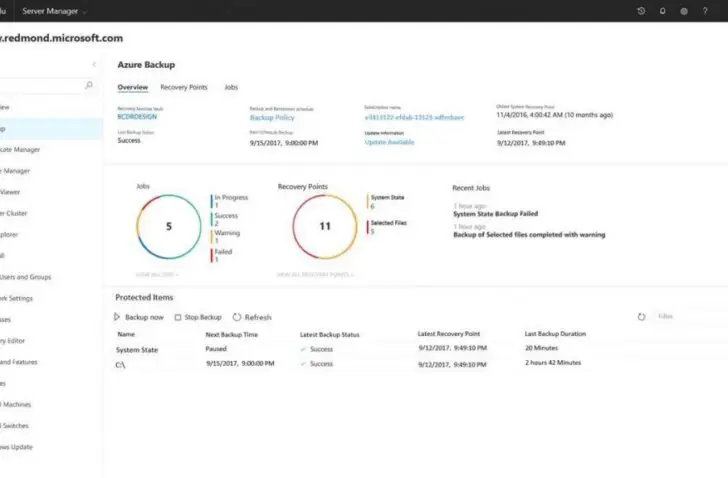Open Windows Update in sidebar
The width and height of the screenshot is (728, 478).
(x=16, y=447)
